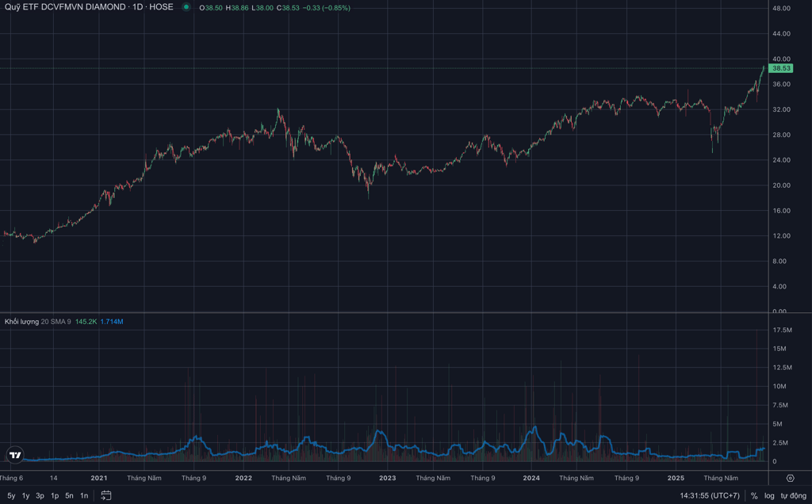The width and height of the screenshot is (812, 504).
Task: Click the 2024 label on time axis
Action: (x=531, y=478)
